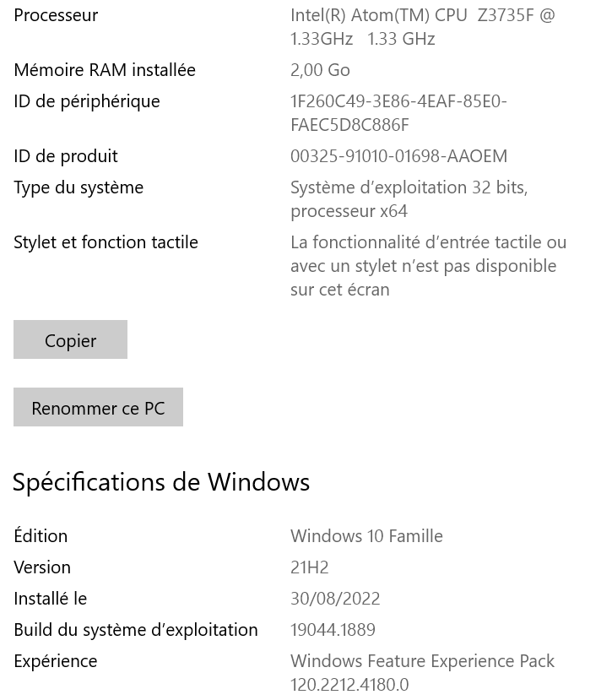Click the 32 bits system type value
Viewport: 612px width, 700px height.
pos(409,198)
